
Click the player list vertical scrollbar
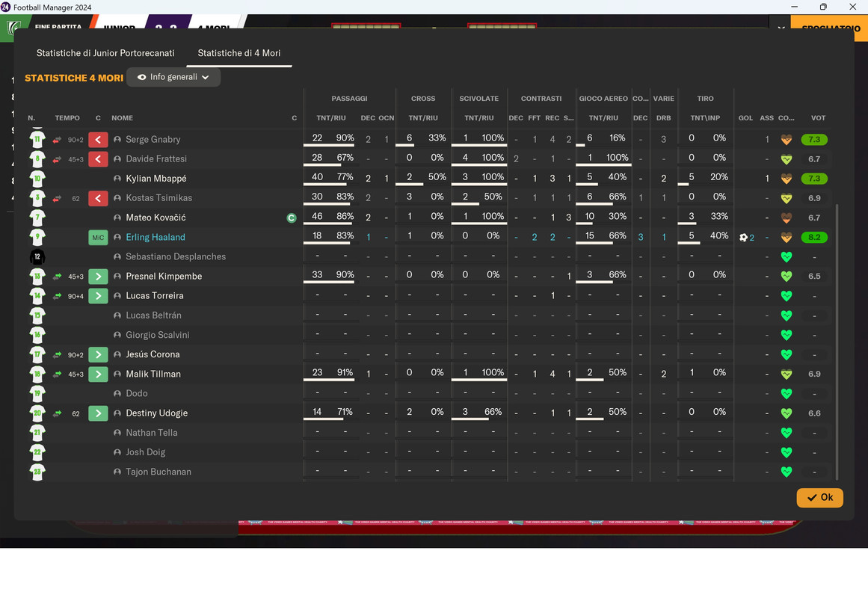pos(837,342)
